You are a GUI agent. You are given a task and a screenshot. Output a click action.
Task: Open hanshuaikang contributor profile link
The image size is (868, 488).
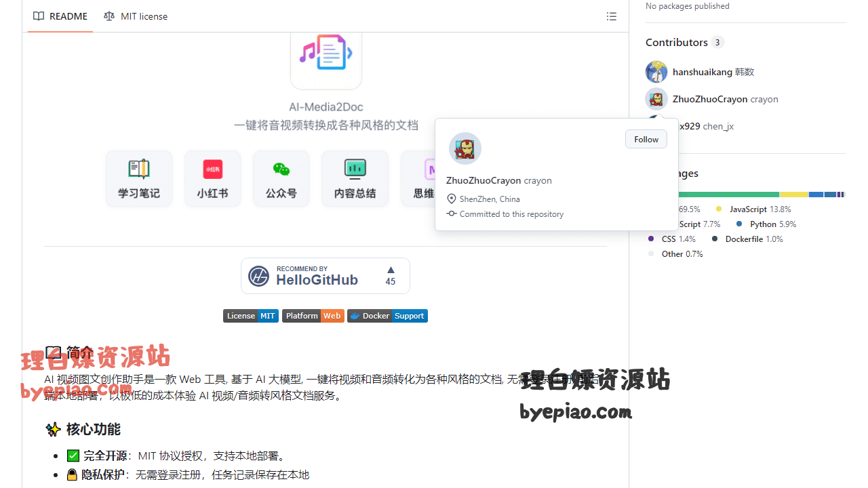(703, 72)
